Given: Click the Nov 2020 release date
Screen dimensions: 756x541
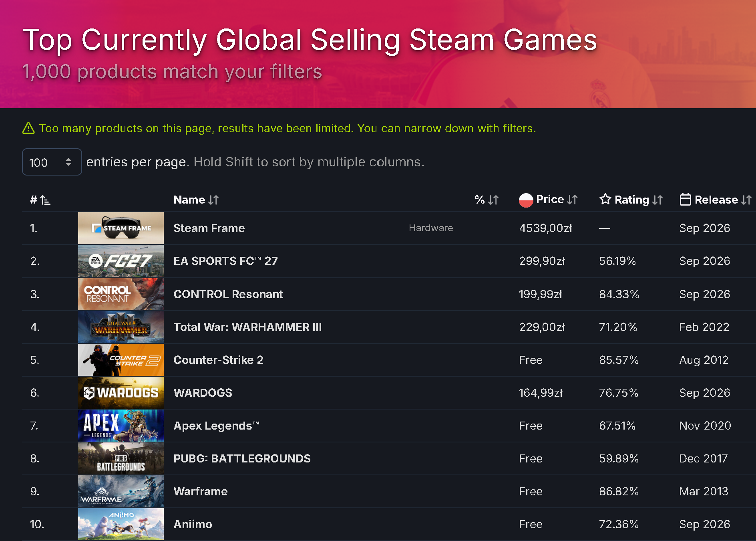Looking at the screenshot, I should click(705, 426).
